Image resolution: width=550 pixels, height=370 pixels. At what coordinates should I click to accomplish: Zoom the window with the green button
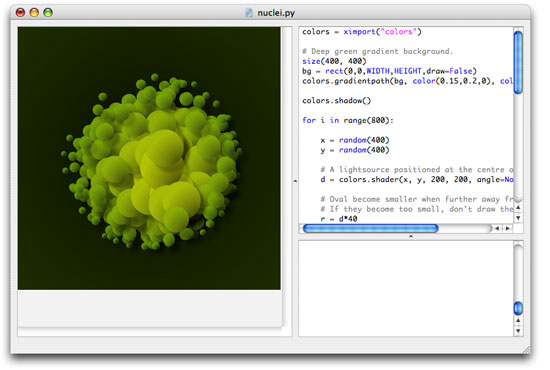pyautogui.click(x=48, y=13)
